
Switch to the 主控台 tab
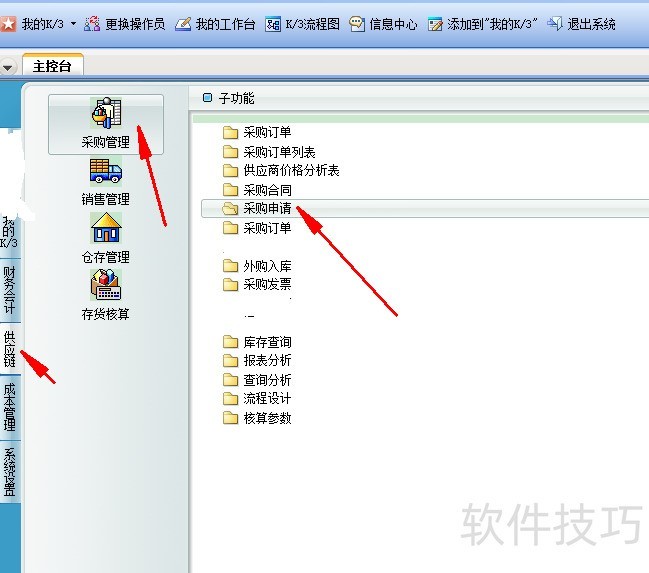pos(52,66)
